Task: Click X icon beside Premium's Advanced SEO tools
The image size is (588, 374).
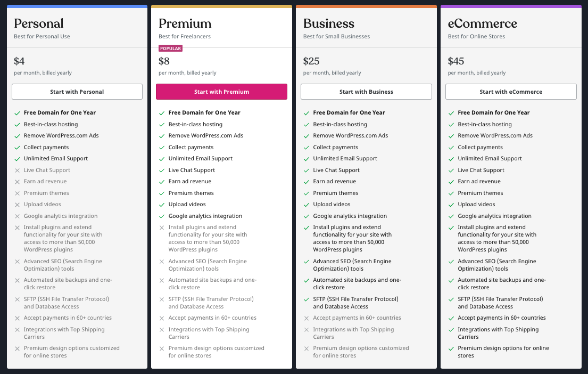Action: [162, 262]
